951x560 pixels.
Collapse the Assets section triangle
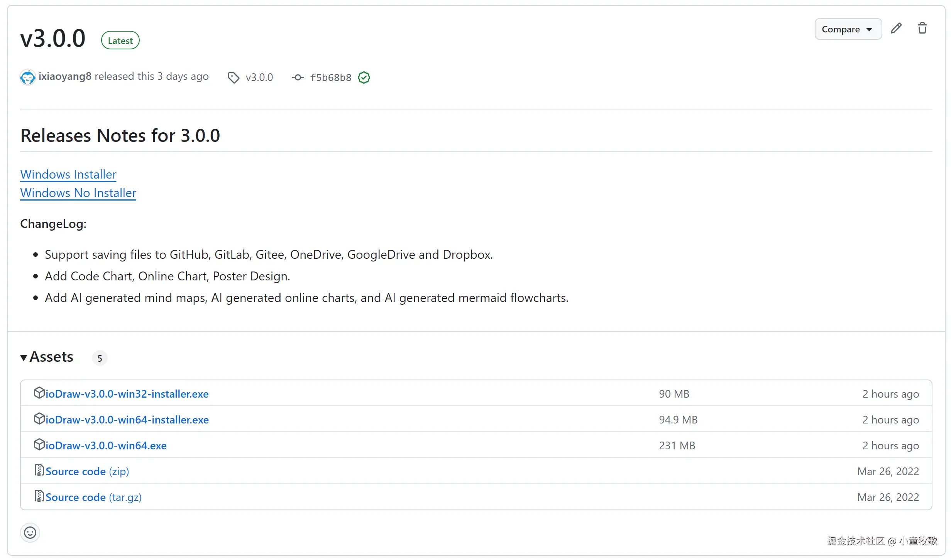pyautogui.click(x=24, y=358)
